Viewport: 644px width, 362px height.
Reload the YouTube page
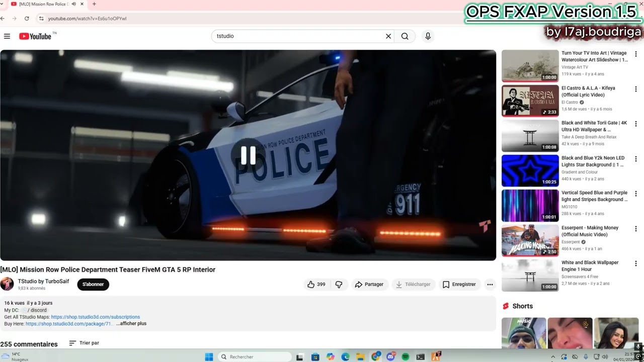pos(27,19)
